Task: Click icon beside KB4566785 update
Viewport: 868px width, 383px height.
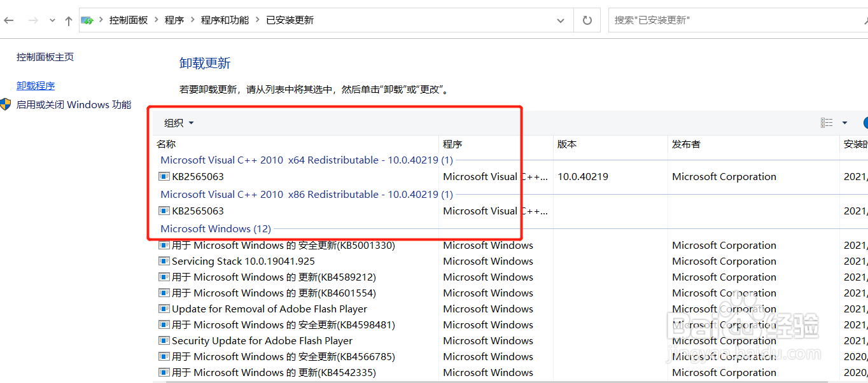Action: pos(164,356)
